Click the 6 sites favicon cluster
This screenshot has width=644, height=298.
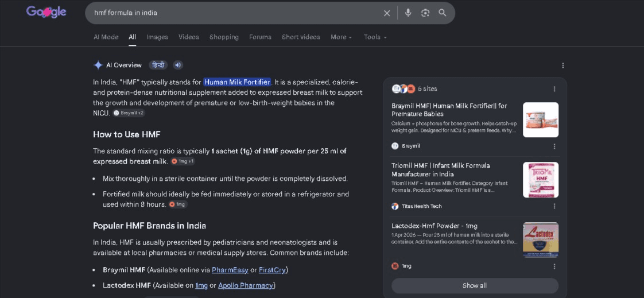404,89
